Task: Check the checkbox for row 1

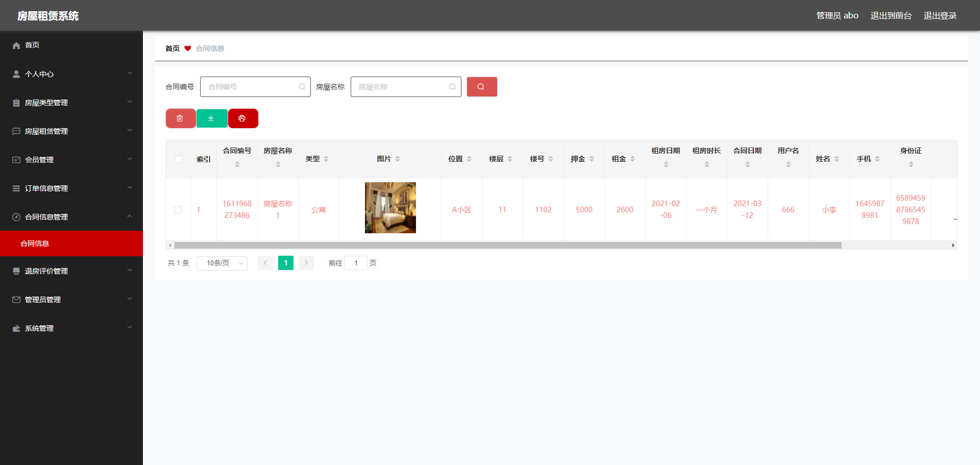Action: click(x=178, y=210)
